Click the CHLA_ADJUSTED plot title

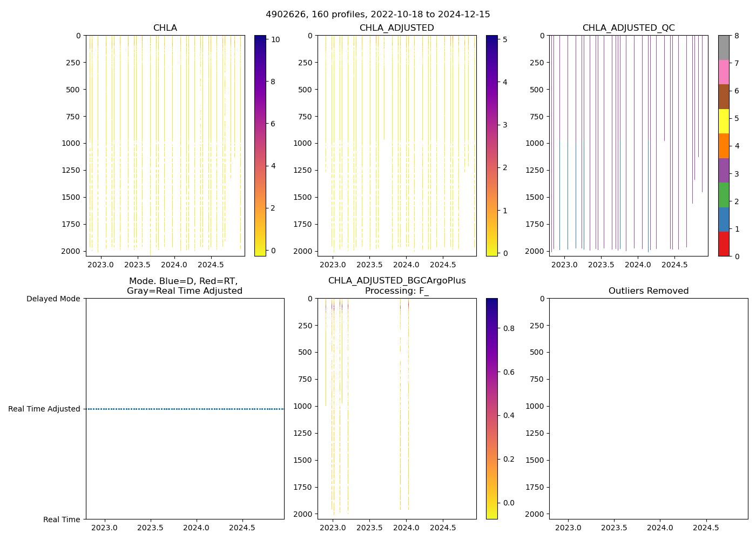pyautogui.click(x=397, y=28)
